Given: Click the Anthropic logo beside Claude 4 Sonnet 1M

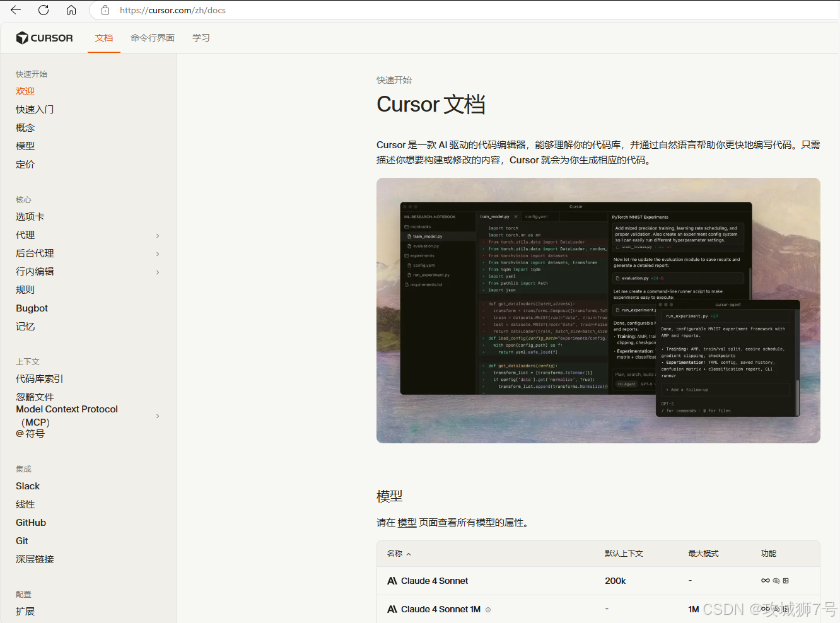Looking at the screenshot, I should (x=392, y=609).
